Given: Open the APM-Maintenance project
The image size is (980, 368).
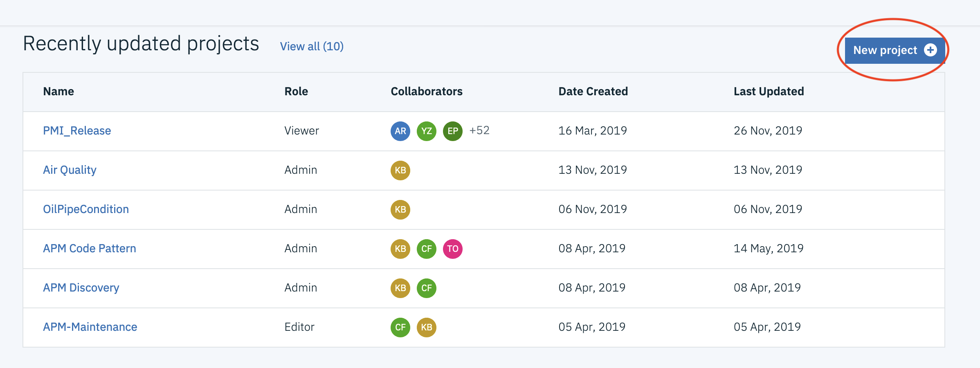Looking at the screenshot, I should coord(90,327).
